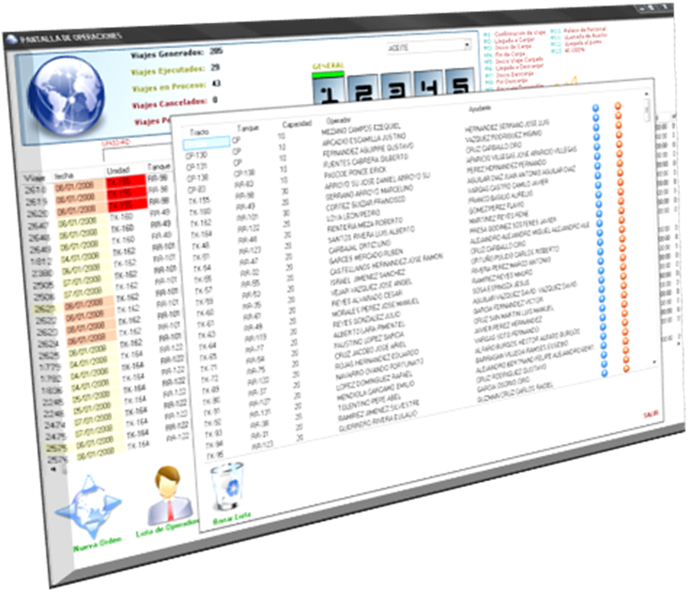Screen dimensions: 700x598
Task: Click the down arrow of the list's scrollbar
Action: pos(655,362)
